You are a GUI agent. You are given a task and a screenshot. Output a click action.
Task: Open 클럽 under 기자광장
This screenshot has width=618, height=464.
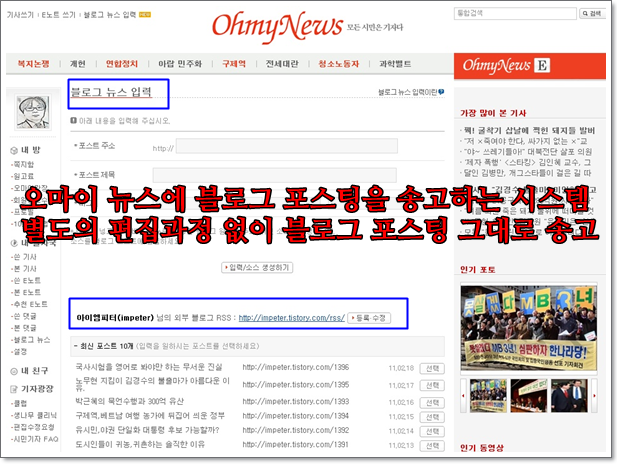coord(20,404)
